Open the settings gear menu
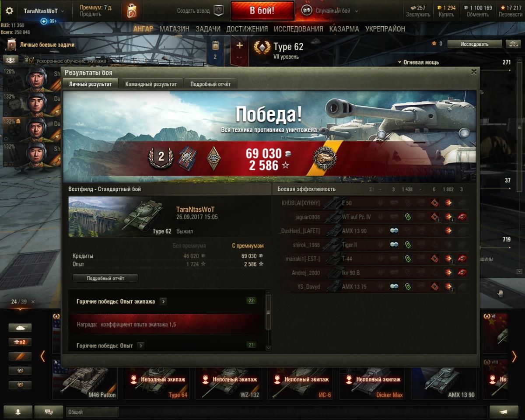 click(9, 11)
